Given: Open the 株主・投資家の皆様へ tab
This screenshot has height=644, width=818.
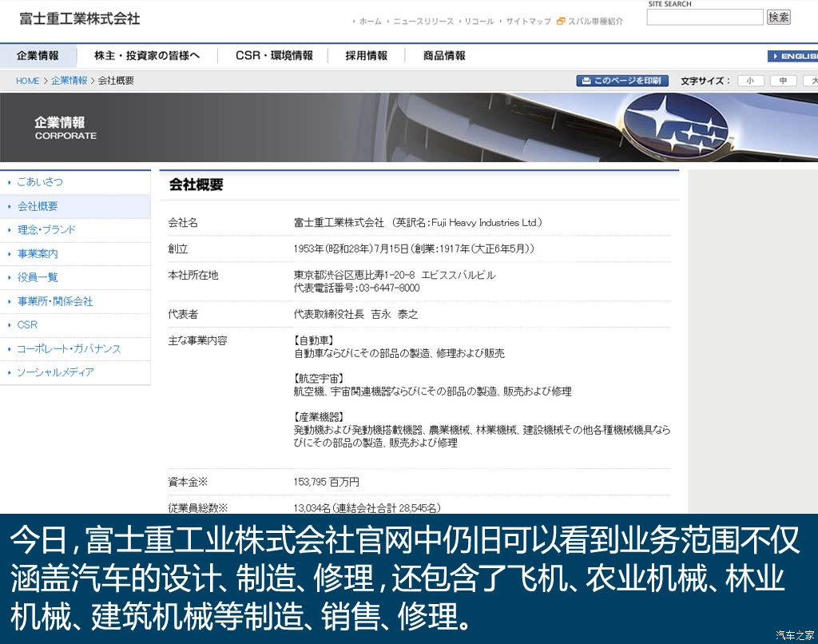Looking at the screenshot, I should pyautogui.click(x=147, y=56).
